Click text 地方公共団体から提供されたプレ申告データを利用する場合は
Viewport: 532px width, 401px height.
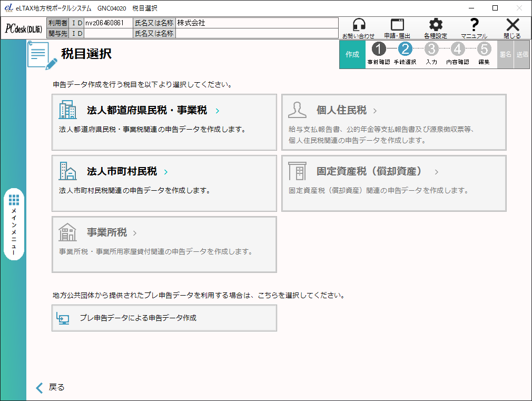tap(151, 296)
